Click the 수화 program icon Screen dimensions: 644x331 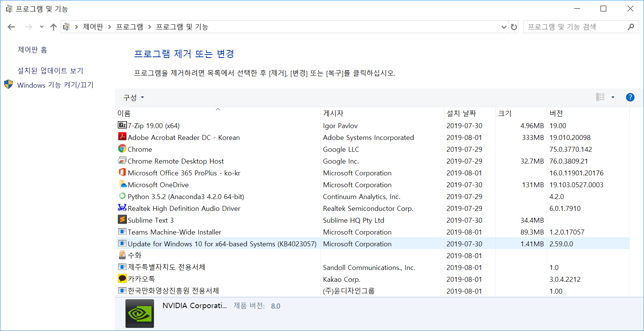point(122,255)
